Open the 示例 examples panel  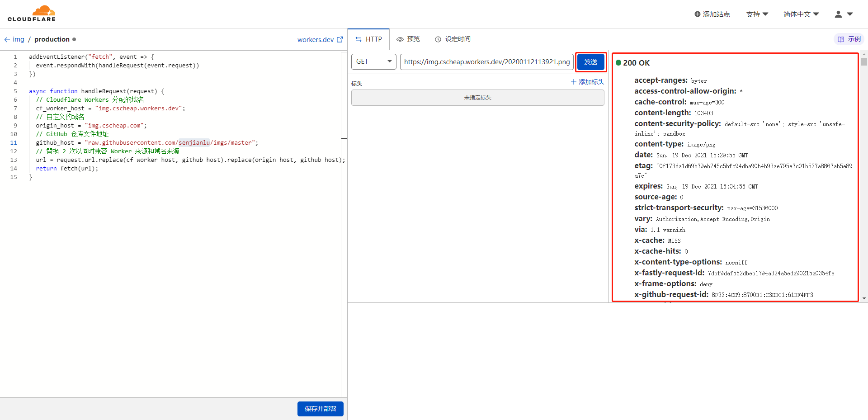point(849,39)
